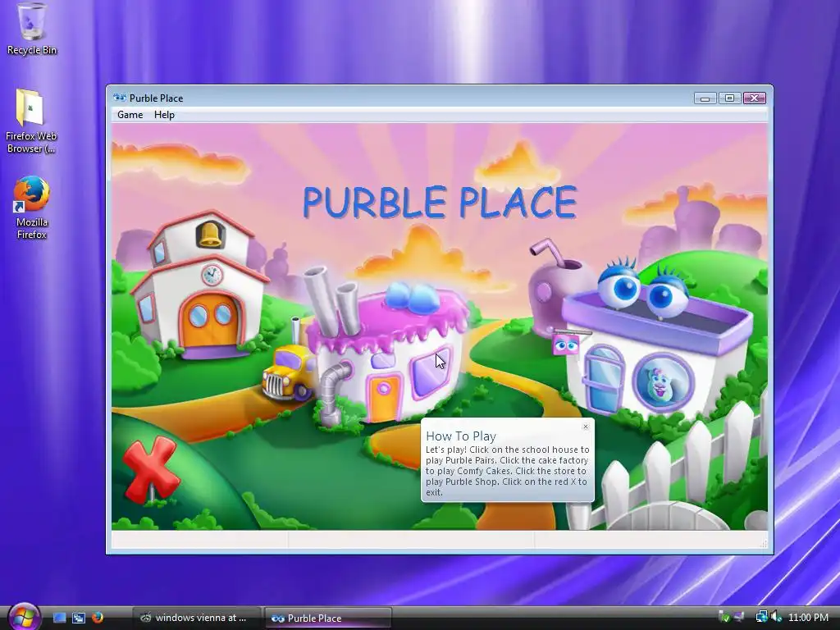Image resolution: width=840 pixels, height=630 pixels.
Task: Click Purble Place taskbar button
Action: point(328,618)
